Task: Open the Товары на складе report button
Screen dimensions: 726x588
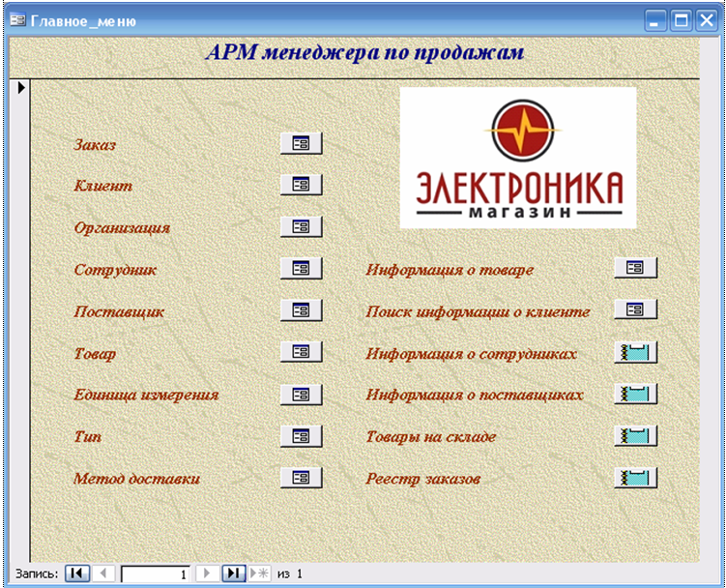Action: tap(635, 436)
